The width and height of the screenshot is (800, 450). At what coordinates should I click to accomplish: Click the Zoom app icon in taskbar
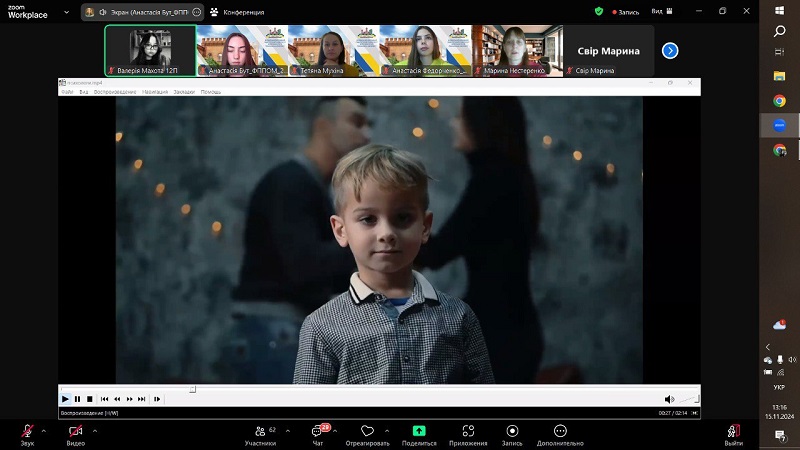click(x=779, y=125)
